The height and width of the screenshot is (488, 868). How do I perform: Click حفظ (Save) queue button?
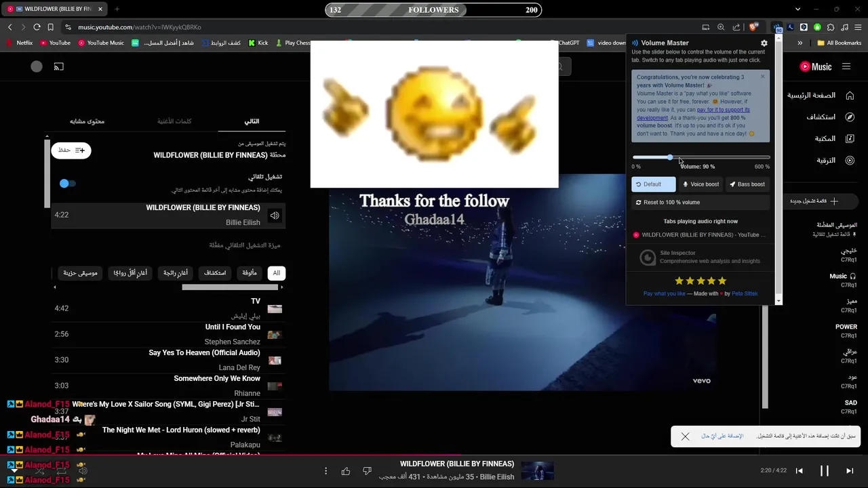point(71,150)
